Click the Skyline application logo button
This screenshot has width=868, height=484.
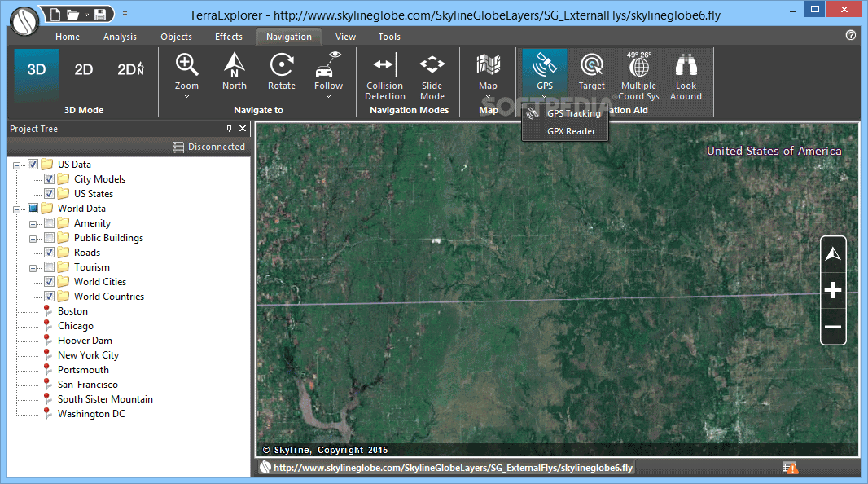[24, 21]
